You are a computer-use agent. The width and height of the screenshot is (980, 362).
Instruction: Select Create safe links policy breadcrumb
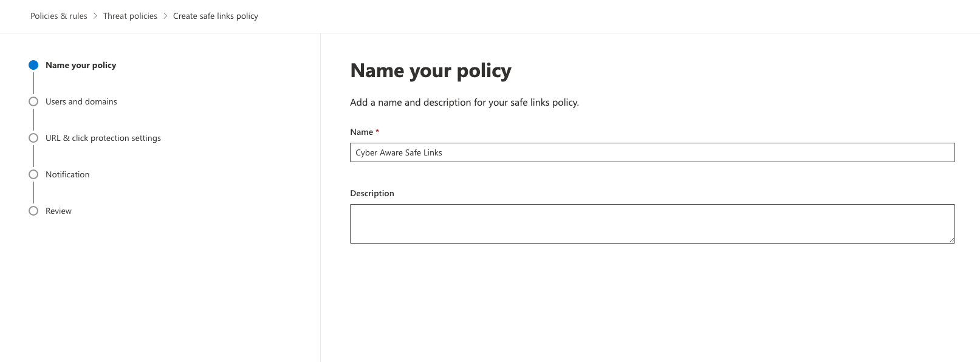point(216,16)
